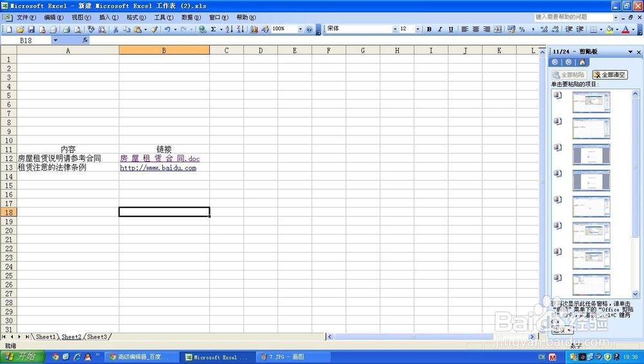Screen dimensions: 644x364
Task: Open the 房屋租赁合同.doc hyperlink
Action: pyautogui.click(x=160, y=158)
